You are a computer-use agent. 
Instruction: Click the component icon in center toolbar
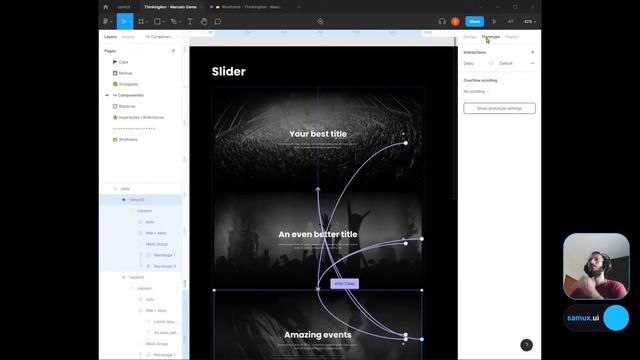[320, 22]
